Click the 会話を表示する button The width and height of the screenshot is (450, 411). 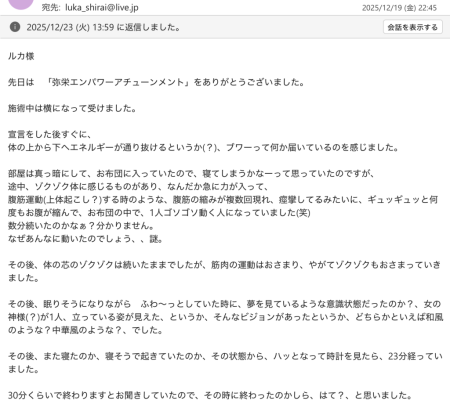[x=413, y=27]
